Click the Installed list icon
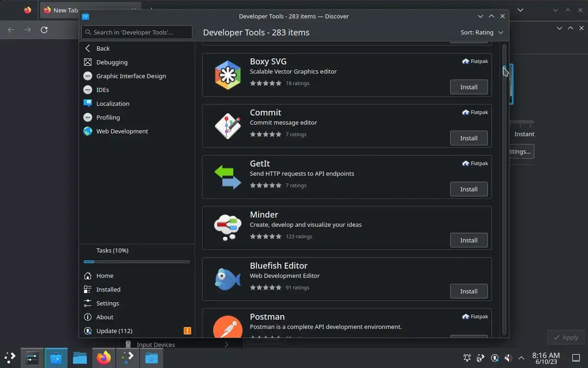Image resolution: width=588 pixels, height=368 pixels. [88, 289]
